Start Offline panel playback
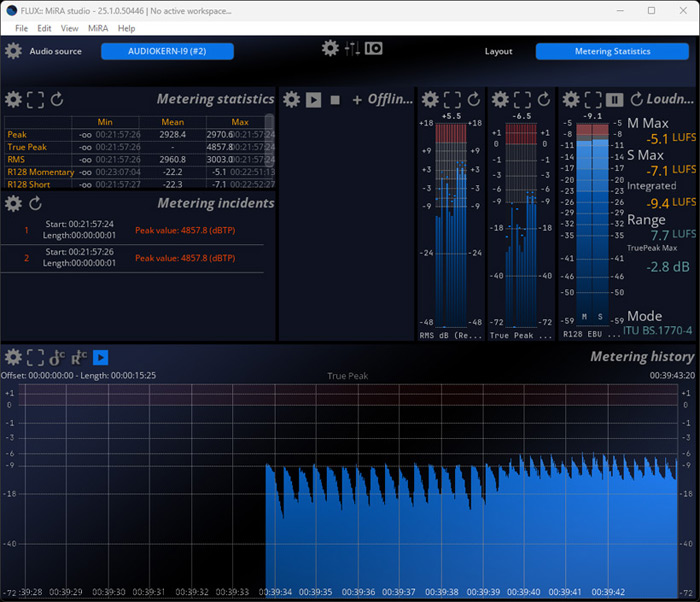 click(313, 100)
